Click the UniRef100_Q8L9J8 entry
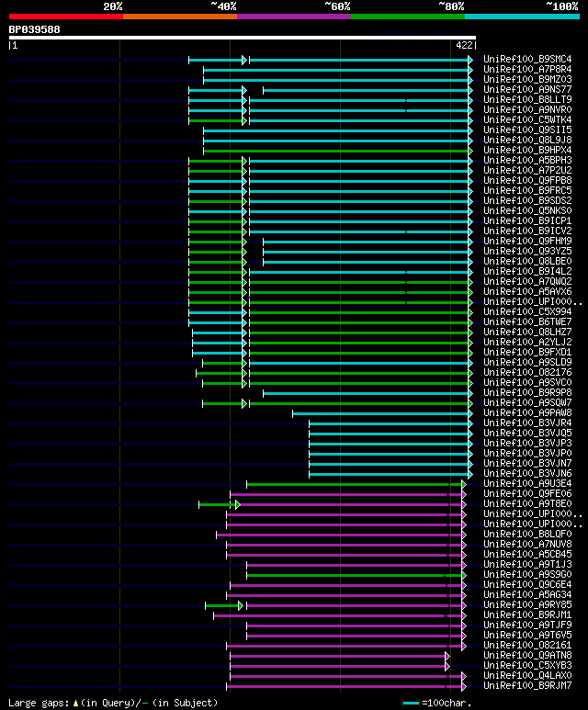The image size is (588, 710). (x=527, y=140)
